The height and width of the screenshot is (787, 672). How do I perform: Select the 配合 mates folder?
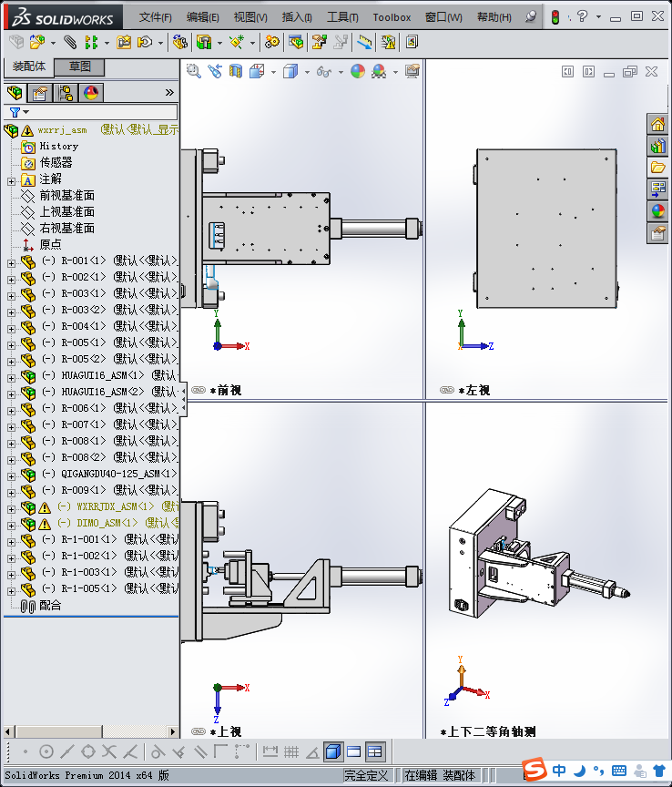click(x=50, y=606)
